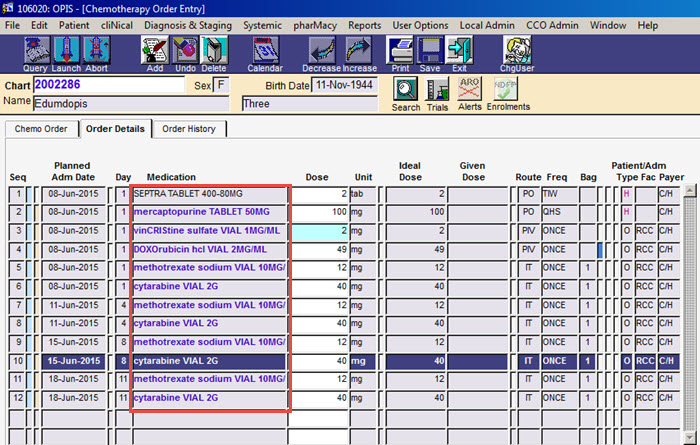Click TIW frequency for SEPTRA row

[x=559, y=194]
